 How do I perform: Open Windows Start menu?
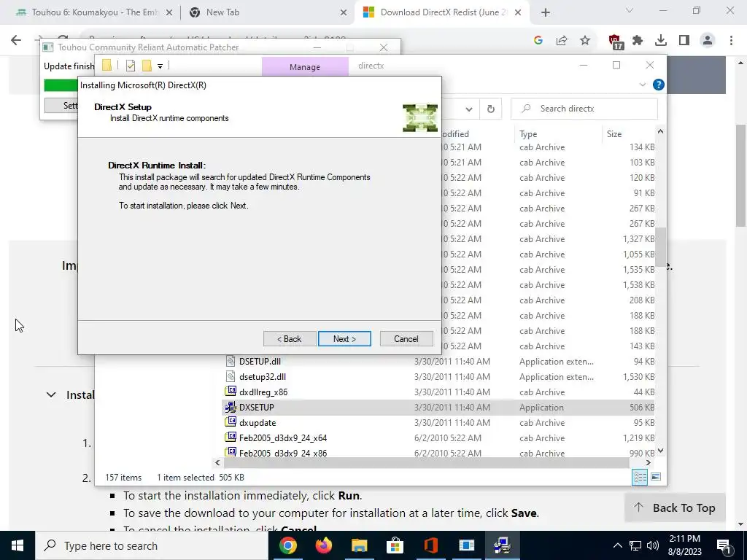18,545
